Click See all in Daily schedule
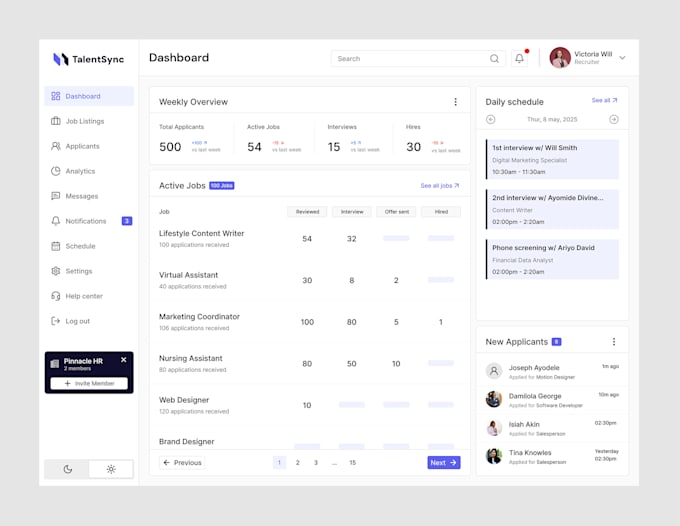Screen dimensions: 680x526 coord(604,101)
